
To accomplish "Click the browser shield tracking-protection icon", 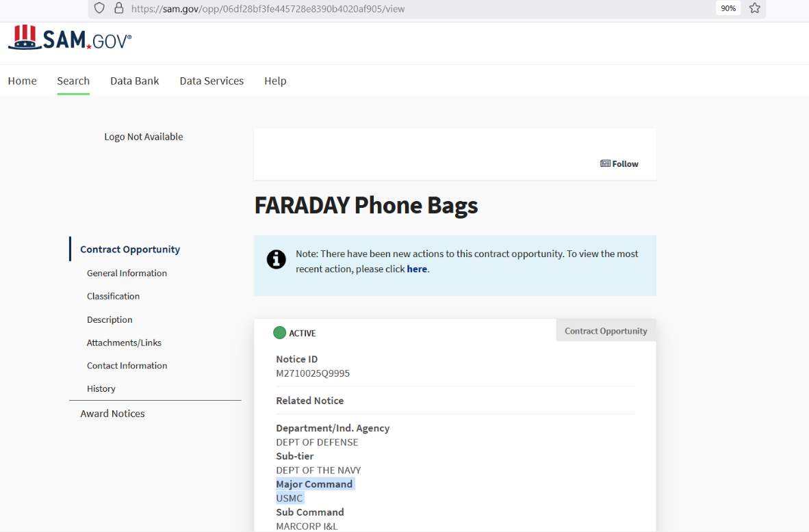I will (99, 8).
